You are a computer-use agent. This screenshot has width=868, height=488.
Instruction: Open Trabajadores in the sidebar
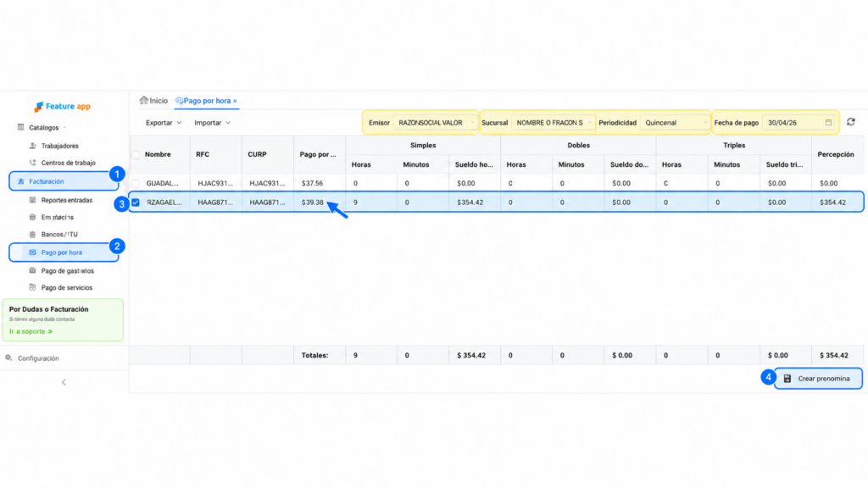(60, 146)
